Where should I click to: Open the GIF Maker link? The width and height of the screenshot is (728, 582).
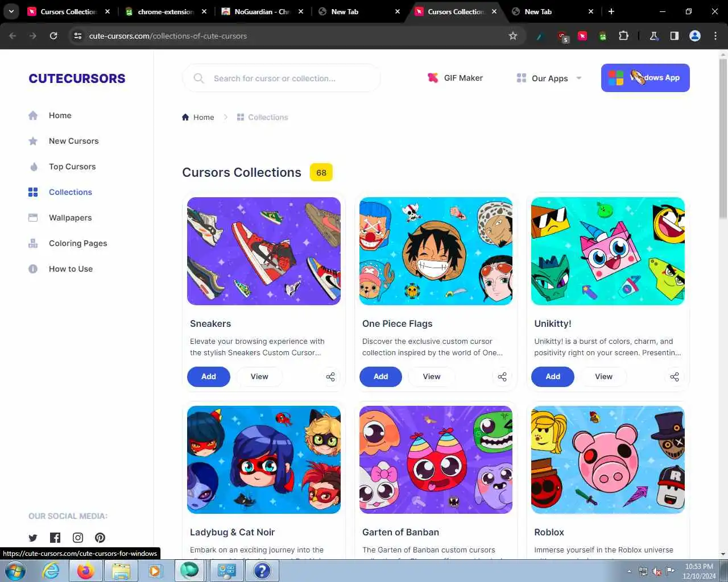click(x=455, y=78)
